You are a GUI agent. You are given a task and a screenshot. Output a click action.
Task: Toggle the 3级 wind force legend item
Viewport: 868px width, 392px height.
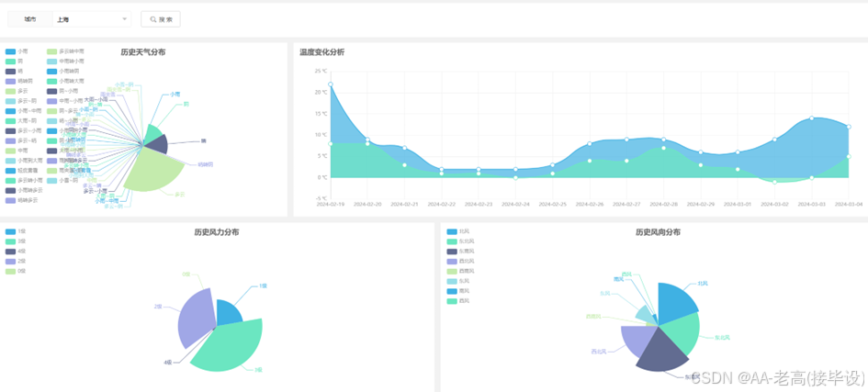point(16,241)
